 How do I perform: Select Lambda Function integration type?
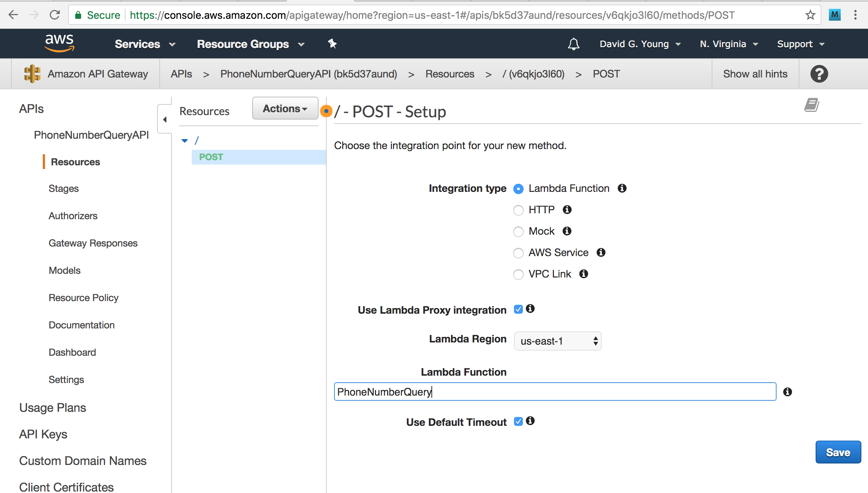tap(518, 189)
